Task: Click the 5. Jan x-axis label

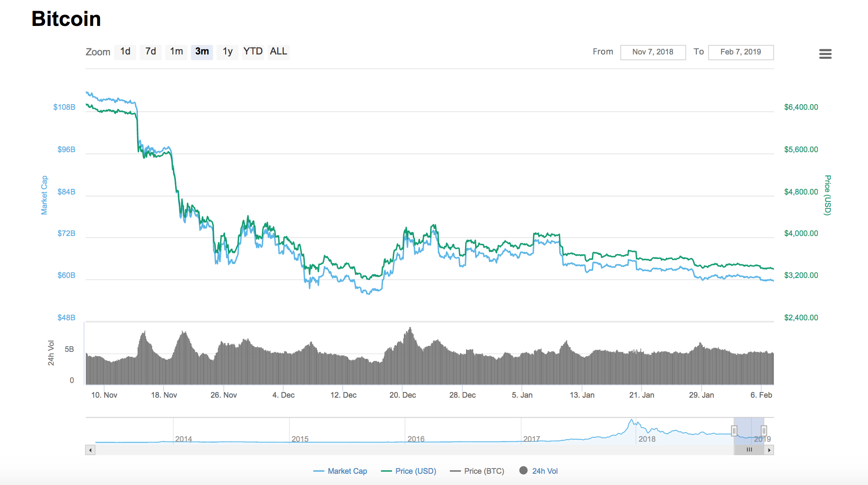Action: tap(522, 395)
